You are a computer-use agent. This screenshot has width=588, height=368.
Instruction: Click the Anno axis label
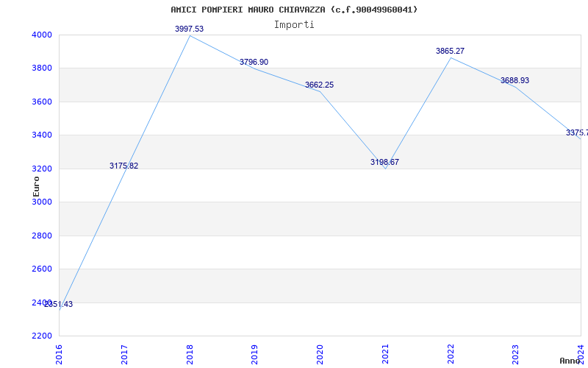coord(570,361)
